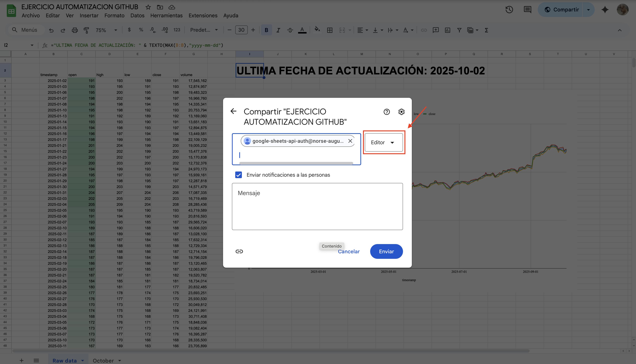Toggle bold formatting in toolbar
636x364 pixels.
click(x=266, y=30)
